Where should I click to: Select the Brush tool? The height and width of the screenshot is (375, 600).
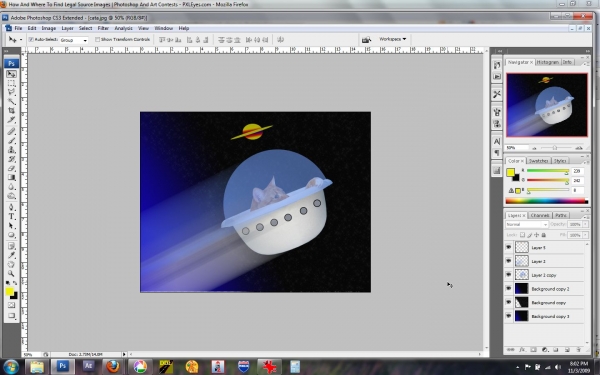[x=11, y=140]
